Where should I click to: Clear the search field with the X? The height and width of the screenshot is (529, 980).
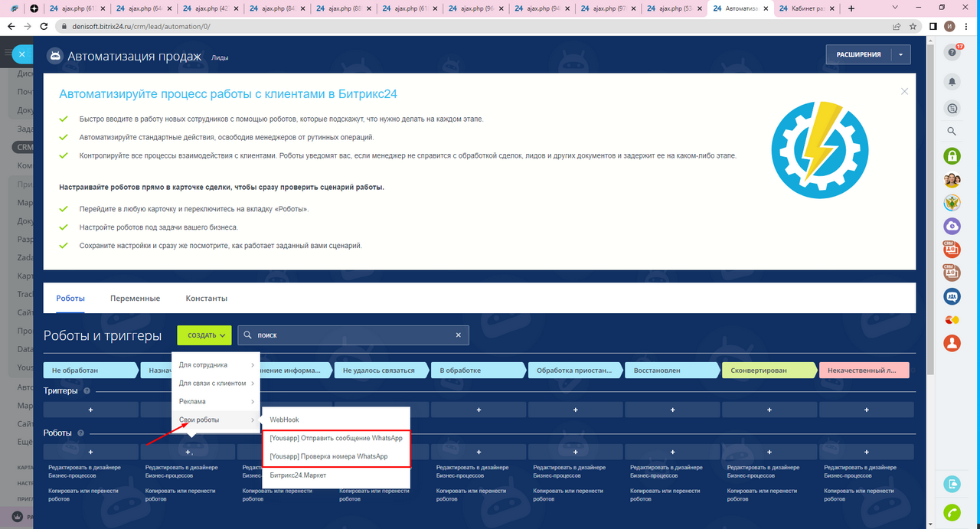pyautogui.click(x=459, y=335)
